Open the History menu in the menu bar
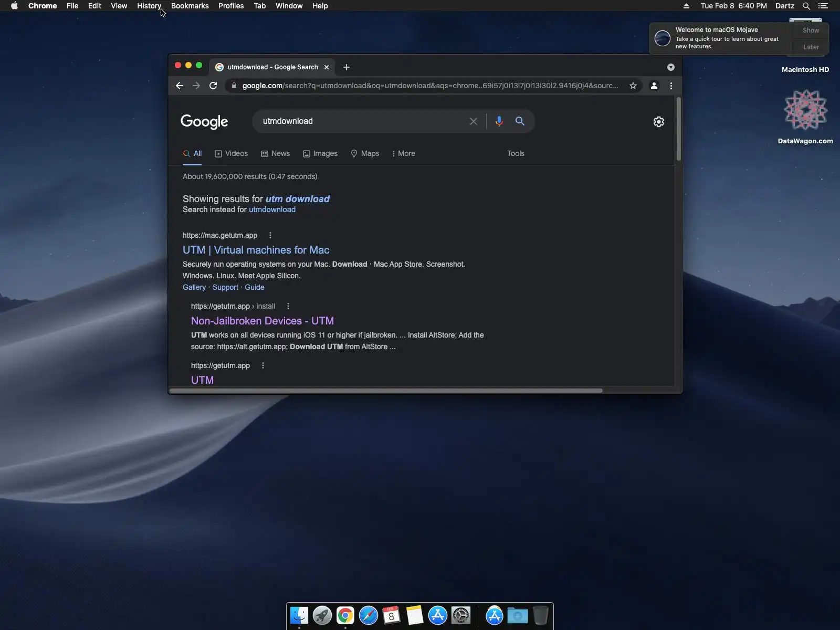This screenshot has width=840, height=630. [x=149, y=6]
